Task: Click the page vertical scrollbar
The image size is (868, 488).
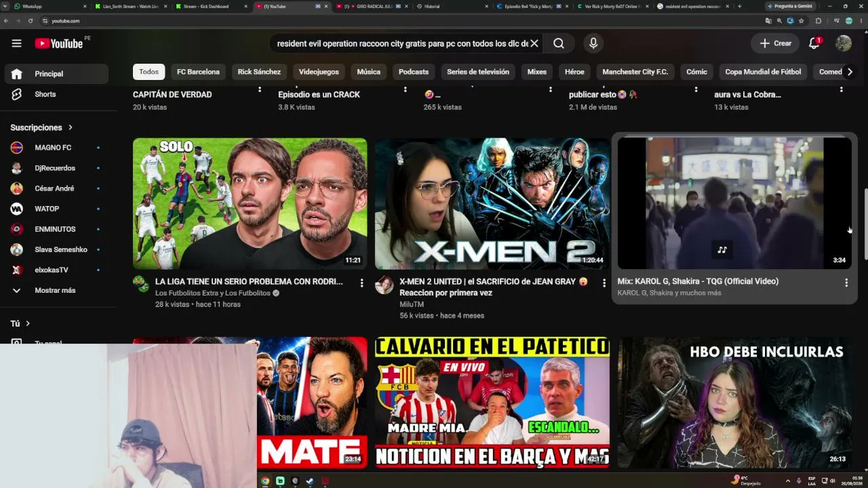Action: [x=865, y=224]
